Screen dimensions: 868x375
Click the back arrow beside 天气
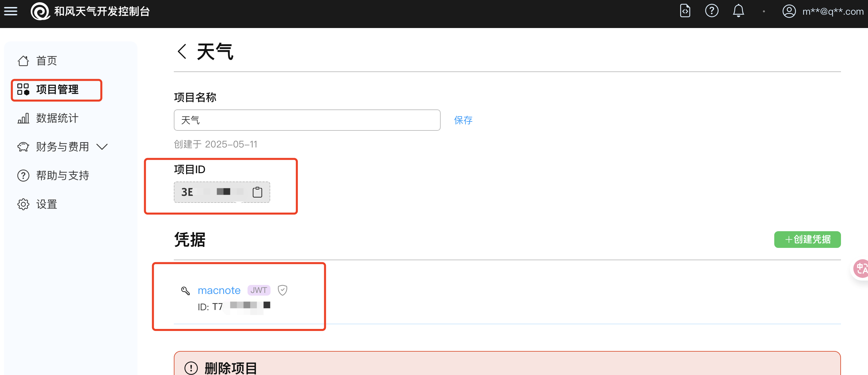182,52
